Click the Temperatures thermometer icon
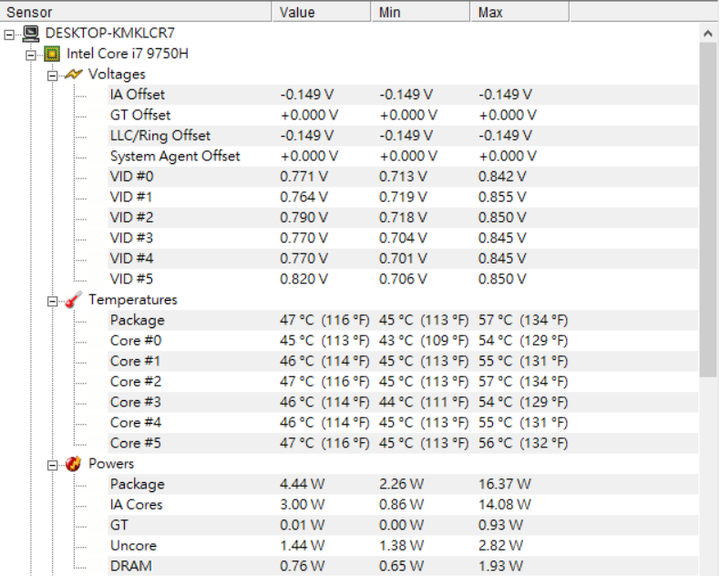The height and width of the screenshot is (576, 720). [x=73, y=299]
